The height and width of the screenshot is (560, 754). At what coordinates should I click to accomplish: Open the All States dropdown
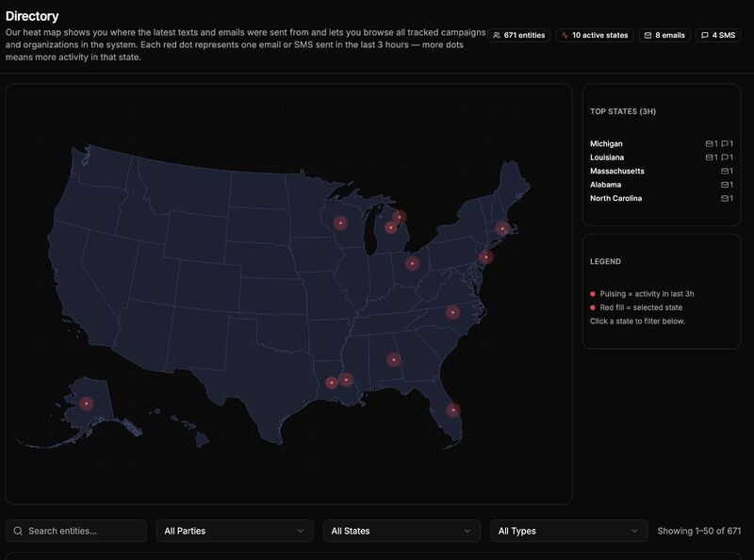(x=402, y=531)
